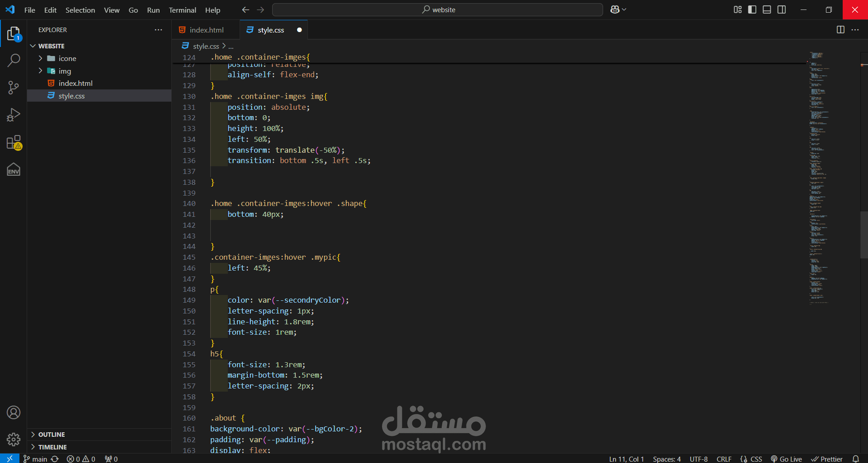Screen dimensions: 868x463
Task: Change line endings via CRLF
Action: click(724, 459)
